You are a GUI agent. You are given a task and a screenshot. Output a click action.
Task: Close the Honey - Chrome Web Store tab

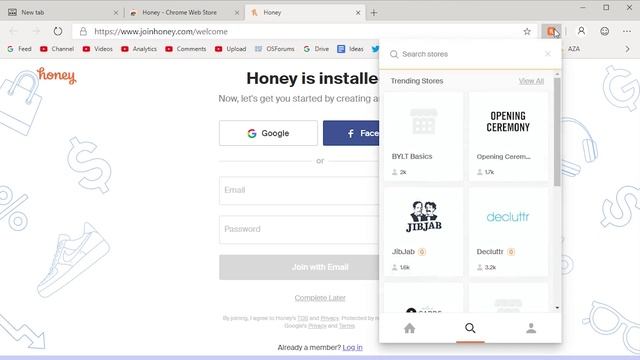pyautogui.click(x=237, y=13)
